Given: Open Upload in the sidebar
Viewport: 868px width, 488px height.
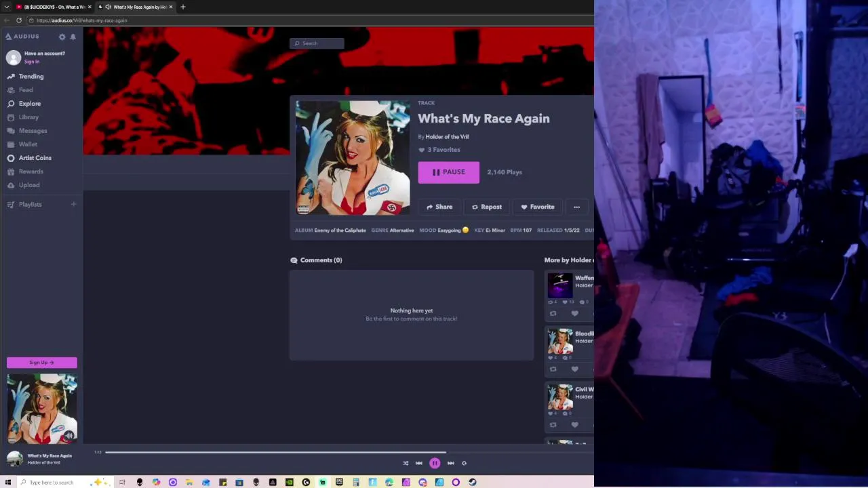Looking at the screenshot, I should click(29, 185).
